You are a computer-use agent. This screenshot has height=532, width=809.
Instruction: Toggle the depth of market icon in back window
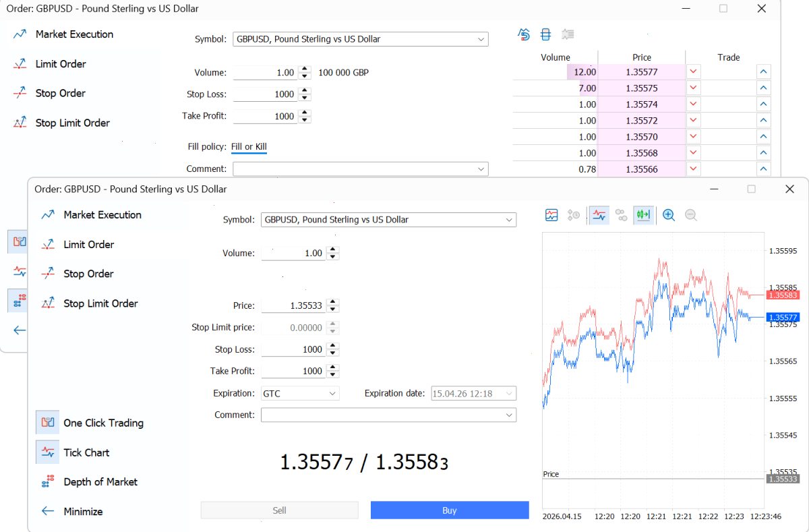[19, 301]
